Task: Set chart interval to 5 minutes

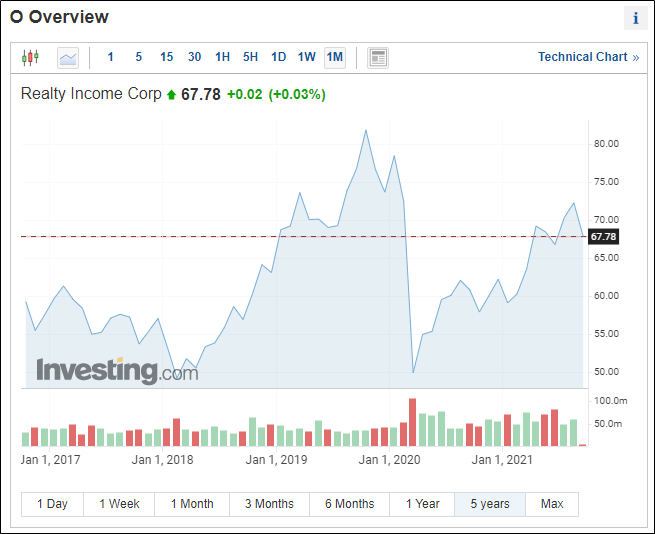Action: coord(139,57)
